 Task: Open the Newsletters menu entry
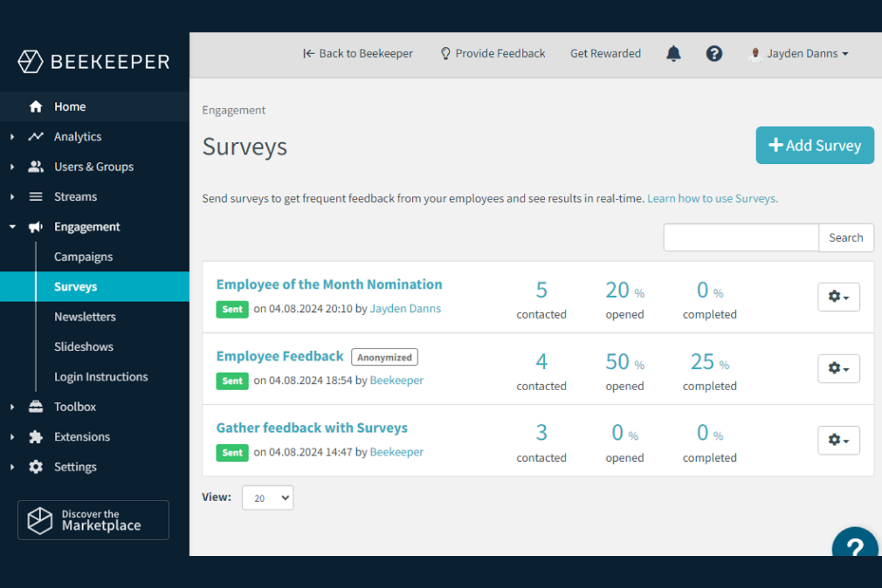[x=85, y=317]
